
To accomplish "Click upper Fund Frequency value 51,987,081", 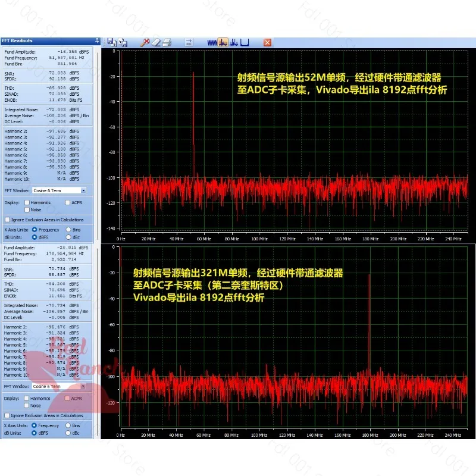I will click(63, 58).
